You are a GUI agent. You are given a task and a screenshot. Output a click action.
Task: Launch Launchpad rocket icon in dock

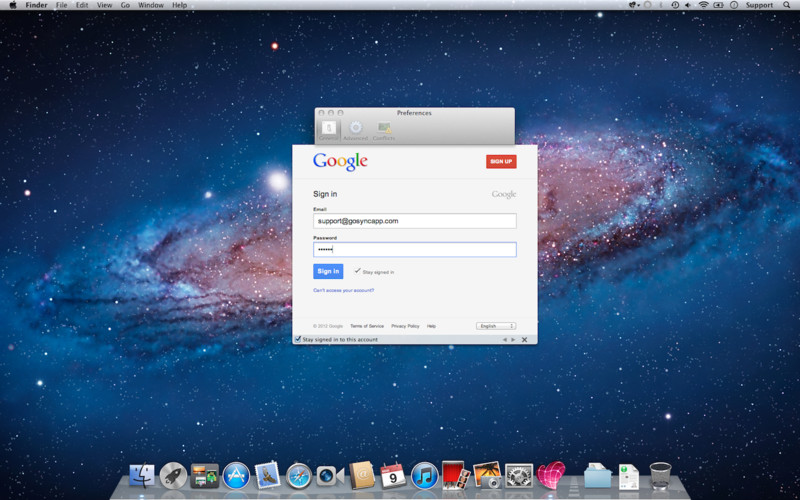coord(173,476)
